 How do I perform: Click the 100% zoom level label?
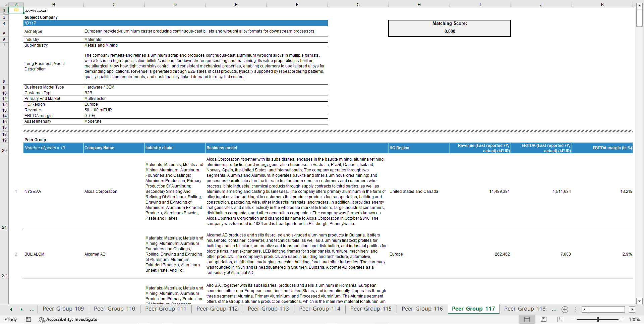634,319
